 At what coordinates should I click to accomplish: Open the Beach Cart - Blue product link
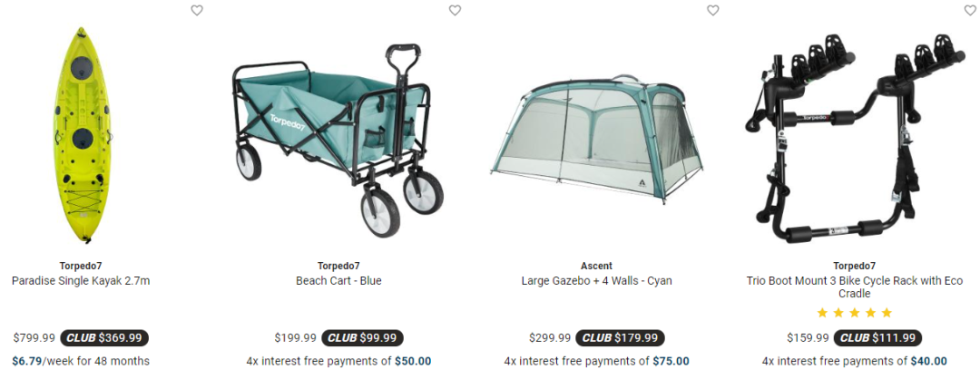[x=338, y=281]
